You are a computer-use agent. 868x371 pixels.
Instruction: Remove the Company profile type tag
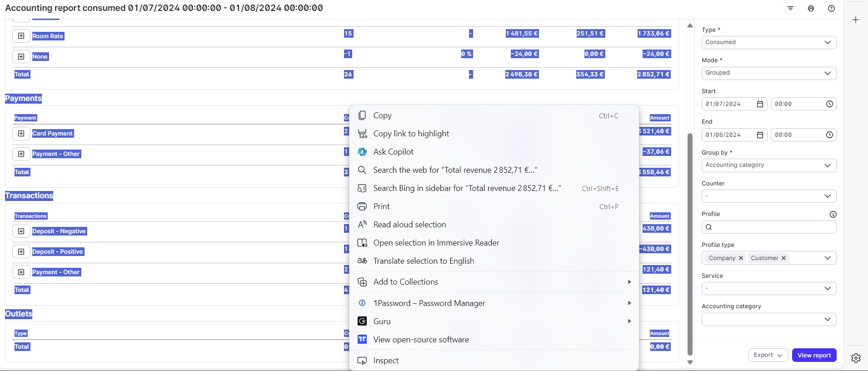click(x=741, y=258)
